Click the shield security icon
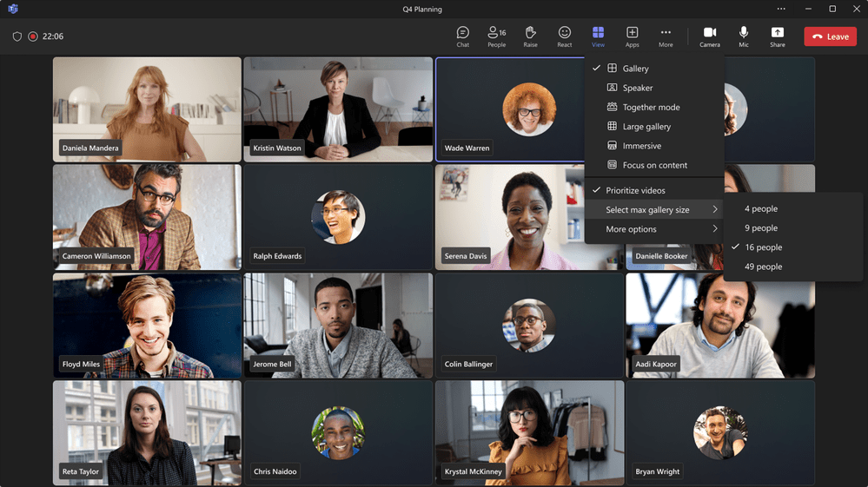This screenshot has width=868, height=487. [17, 36]
